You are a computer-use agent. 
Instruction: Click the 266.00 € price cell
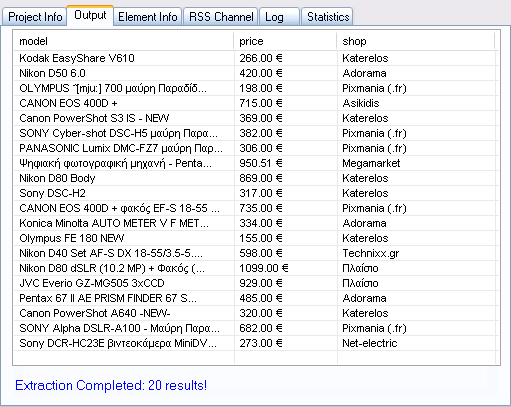[285, 58]
